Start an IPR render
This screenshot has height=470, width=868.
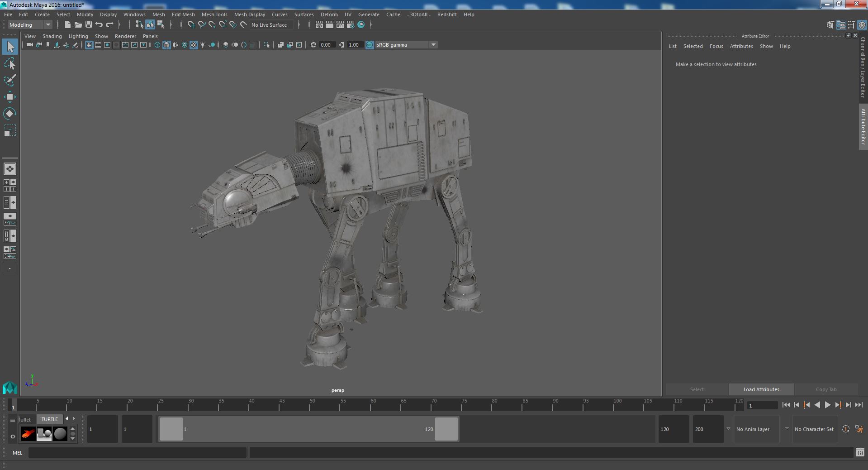pyautogui.click(x=340, y=25)
